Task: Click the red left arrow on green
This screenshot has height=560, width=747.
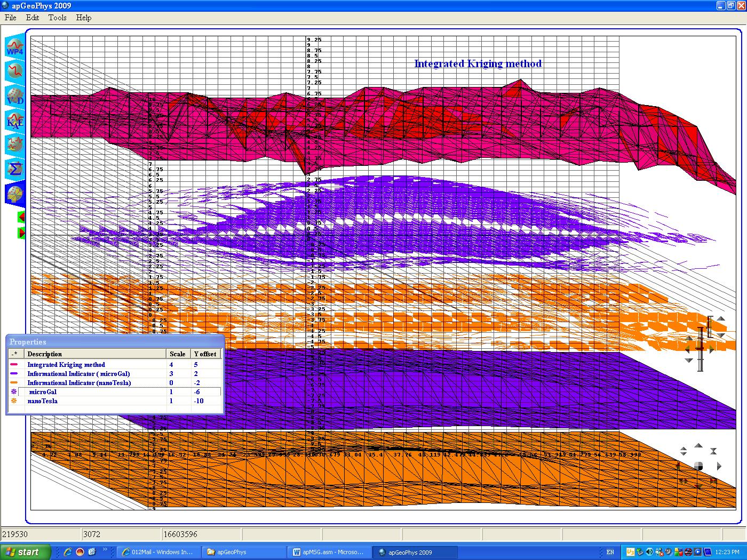Action: tap(21, 217)
